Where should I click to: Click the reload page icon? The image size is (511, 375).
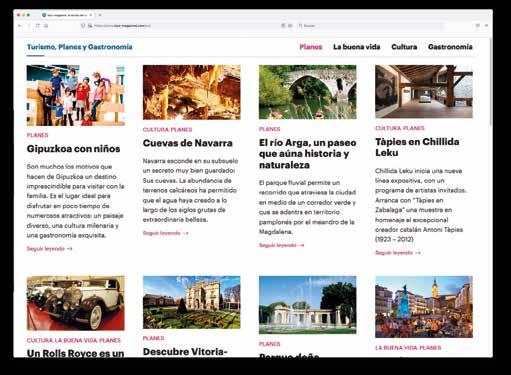coord(37,26)
